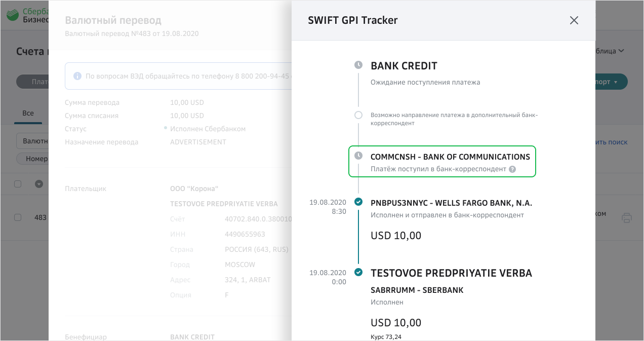Click the PNBPUS3NNYC - WELLS FARGO BANK entry
The height and width of the screenshot is (341, 644).
click(x=451, y=203)
